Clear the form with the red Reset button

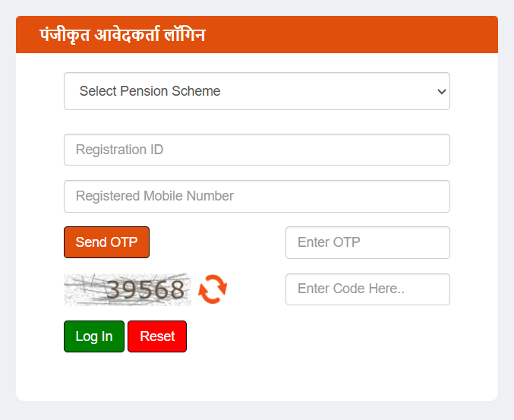pyautogui.click(x=157, y=336)
